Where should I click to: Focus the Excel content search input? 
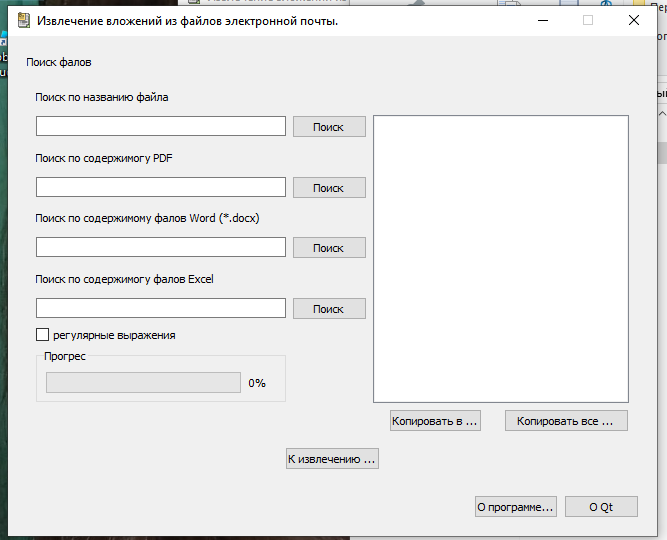pyautogui.click(x=161, y=308)
